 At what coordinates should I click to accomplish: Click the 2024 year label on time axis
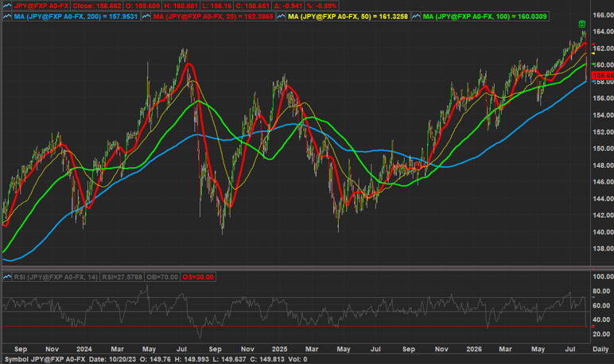[x=84, y=349]
